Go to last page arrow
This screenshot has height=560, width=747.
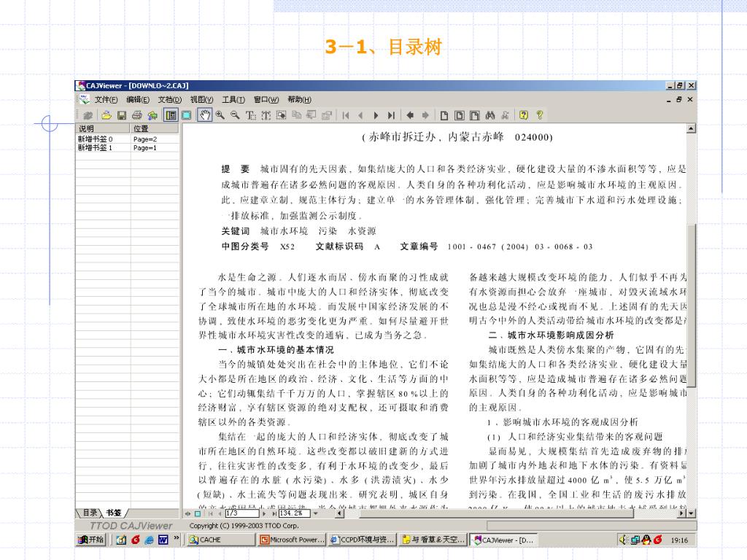tap(391, 114)
